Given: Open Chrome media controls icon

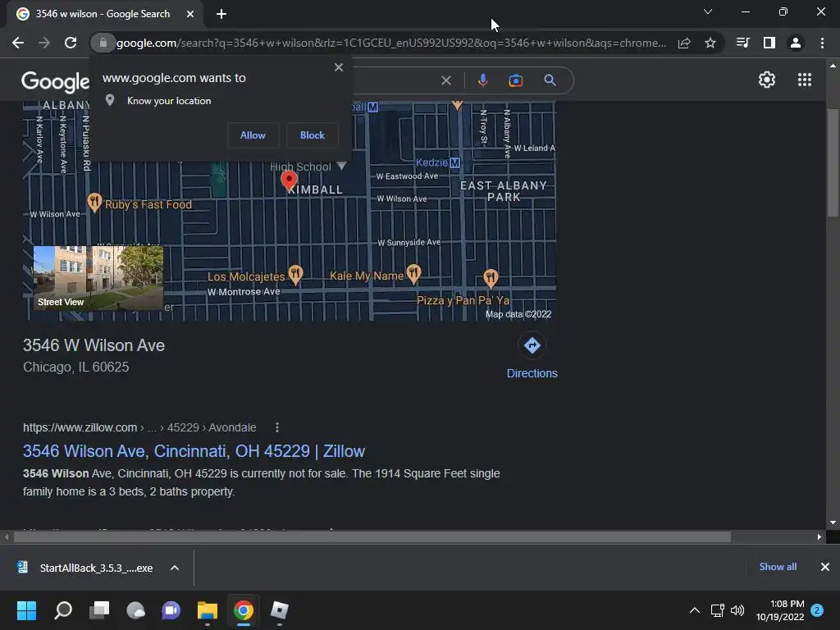Looking at the screenshot, I should pyautogui.click(x=742, y=43).
